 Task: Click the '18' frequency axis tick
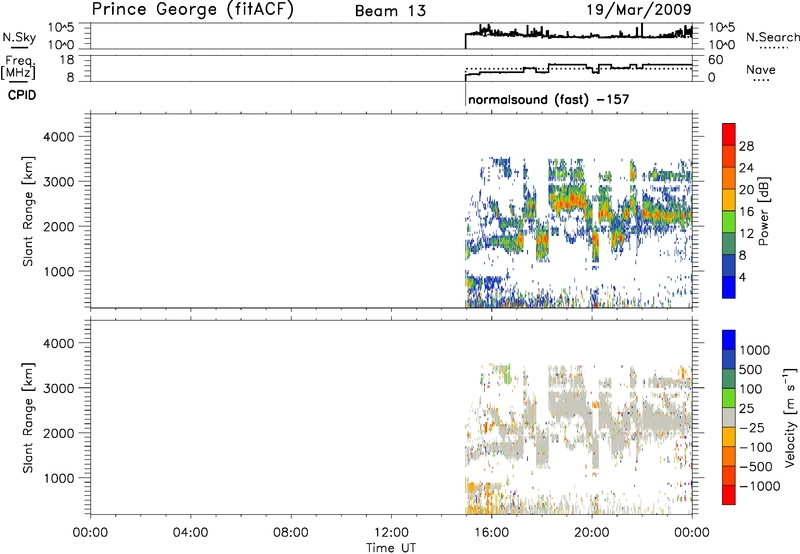tap(67, 60)
